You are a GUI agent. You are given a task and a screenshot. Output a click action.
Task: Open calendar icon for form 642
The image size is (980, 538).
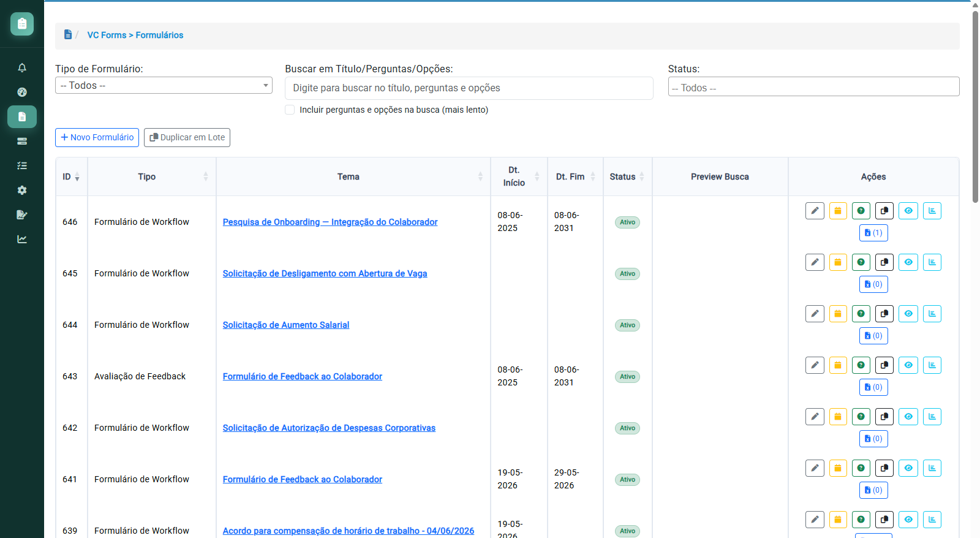click(838, 417)
